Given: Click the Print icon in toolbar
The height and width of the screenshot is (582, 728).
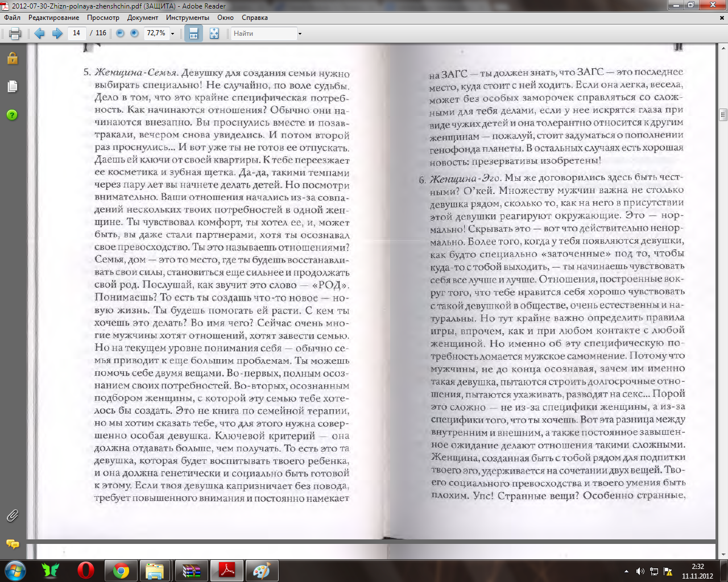Looking at the screenshot, I should (15, 34).
